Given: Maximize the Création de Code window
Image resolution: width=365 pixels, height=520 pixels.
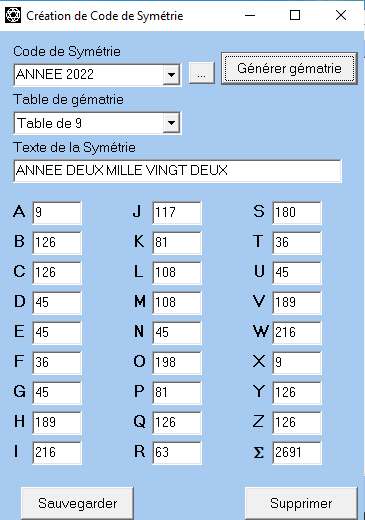Looking at the screenshot, I should click(295, 15).
